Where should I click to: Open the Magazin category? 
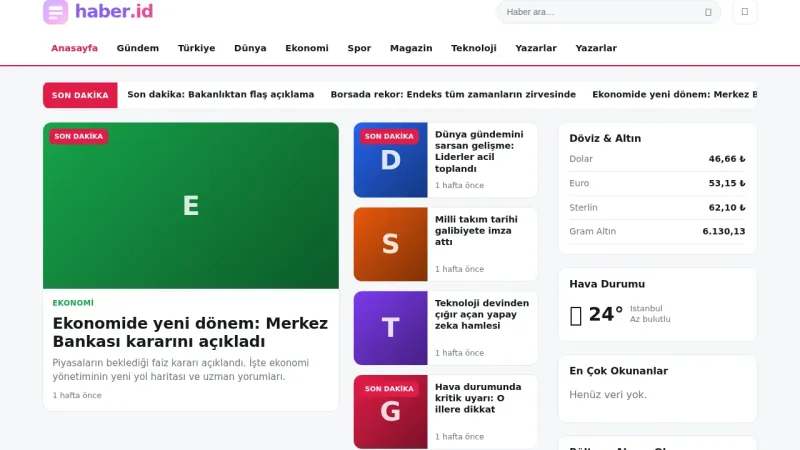pos(411,48)
